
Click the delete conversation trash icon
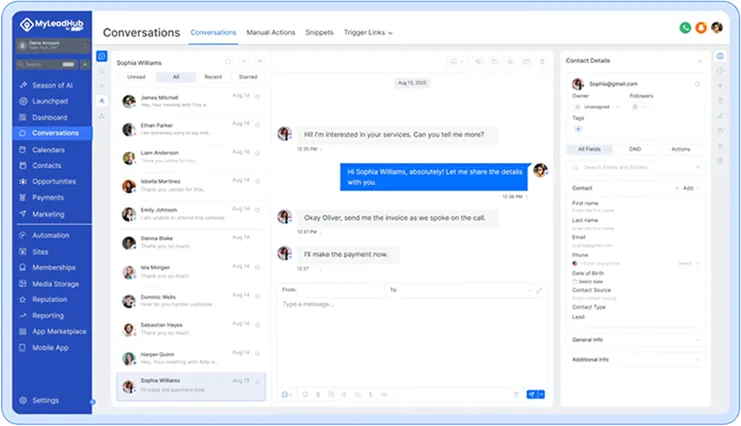(542, 61)
